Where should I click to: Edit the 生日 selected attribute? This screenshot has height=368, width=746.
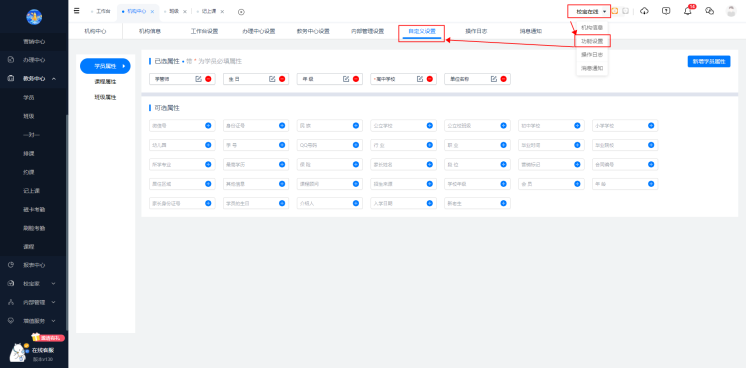pos(272,79)
